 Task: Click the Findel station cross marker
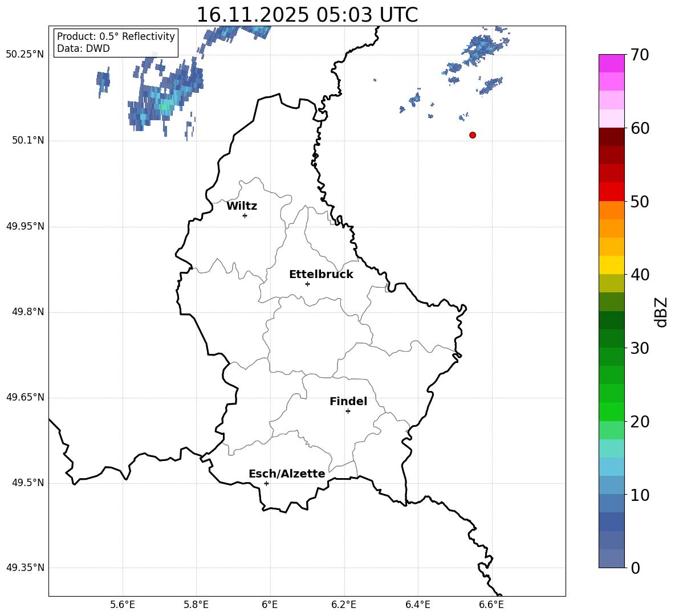click(x=348, y=411)
